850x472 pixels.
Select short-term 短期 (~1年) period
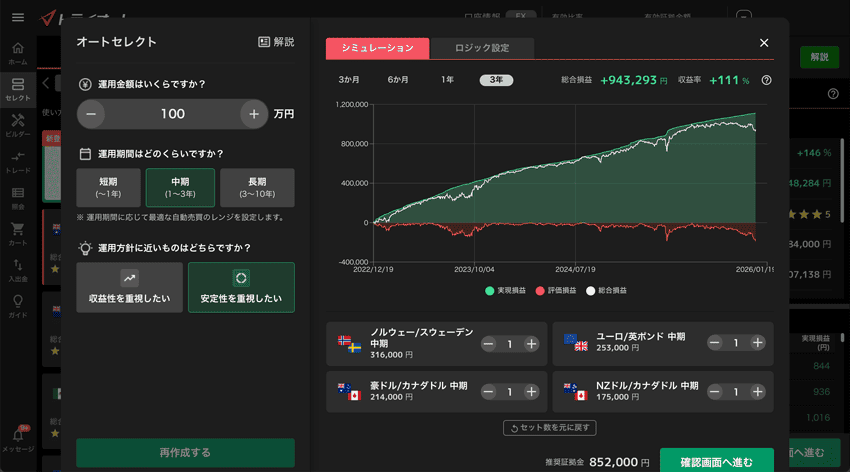tap(108, 187)
